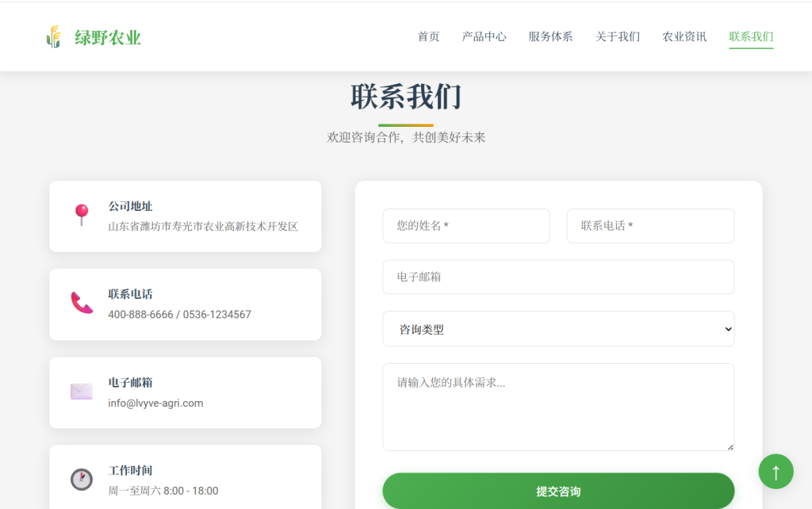Select 关于我们 in the top nav
The width and height of the screenshot is (812, 509).
[618, 36]
